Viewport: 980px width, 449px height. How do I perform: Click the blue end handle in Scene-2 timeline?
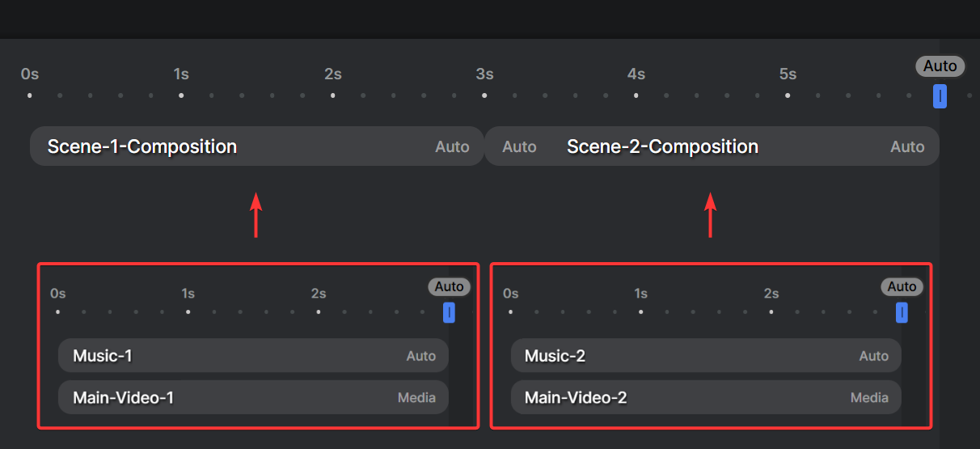(x=902, y=312)
